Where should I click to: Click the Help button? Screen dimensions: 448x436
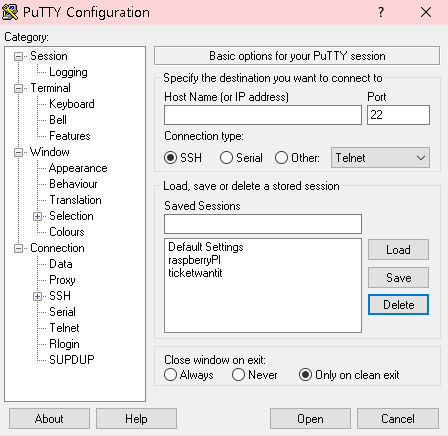click(x=136, y=419)
